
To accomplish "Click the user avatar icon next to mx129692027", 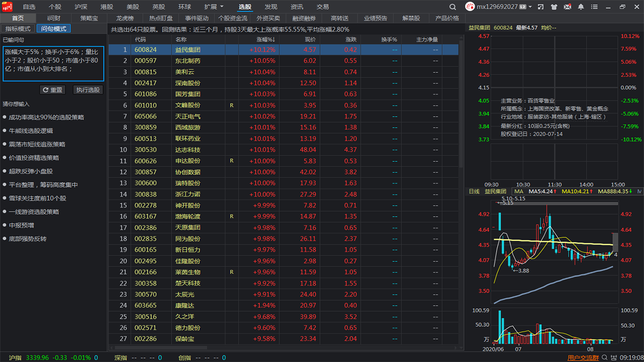I will [x=470, y=7].
